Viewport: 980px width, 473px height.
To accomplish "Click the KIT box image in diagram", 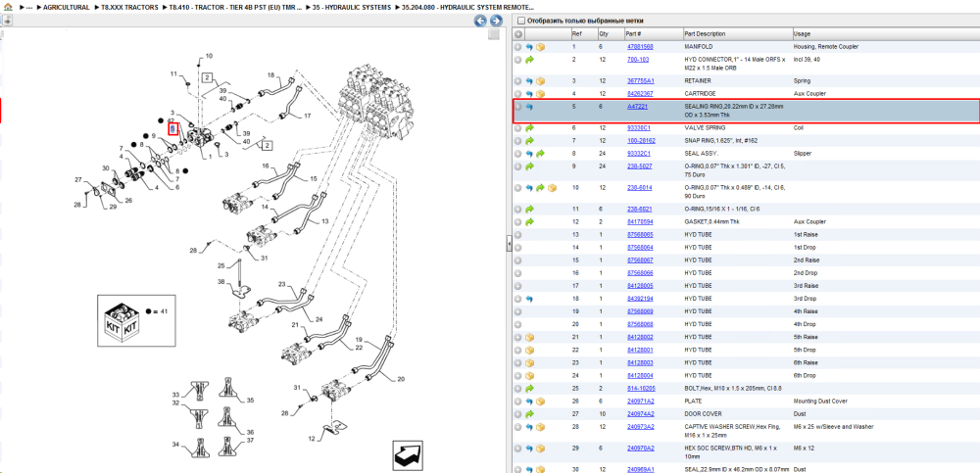I will [x=120, y=322].
